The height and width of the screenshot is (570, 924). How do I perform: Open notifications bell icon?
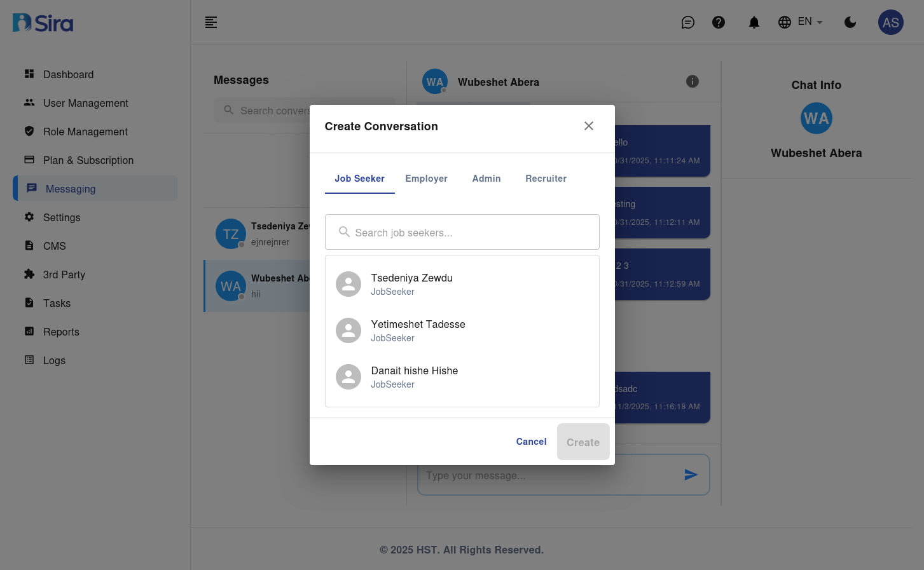[x=754, y=22]
